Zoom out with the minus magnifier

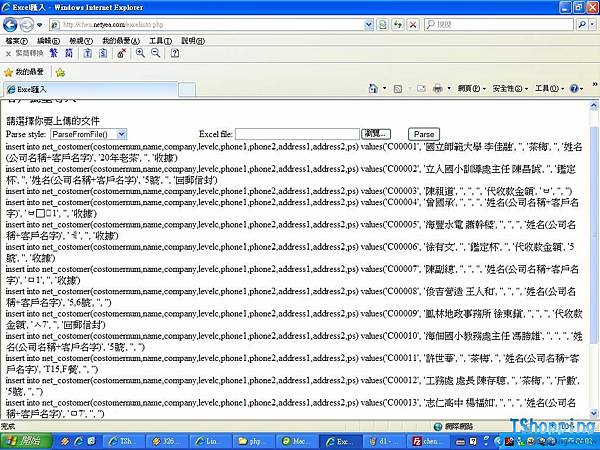[156, 54]
